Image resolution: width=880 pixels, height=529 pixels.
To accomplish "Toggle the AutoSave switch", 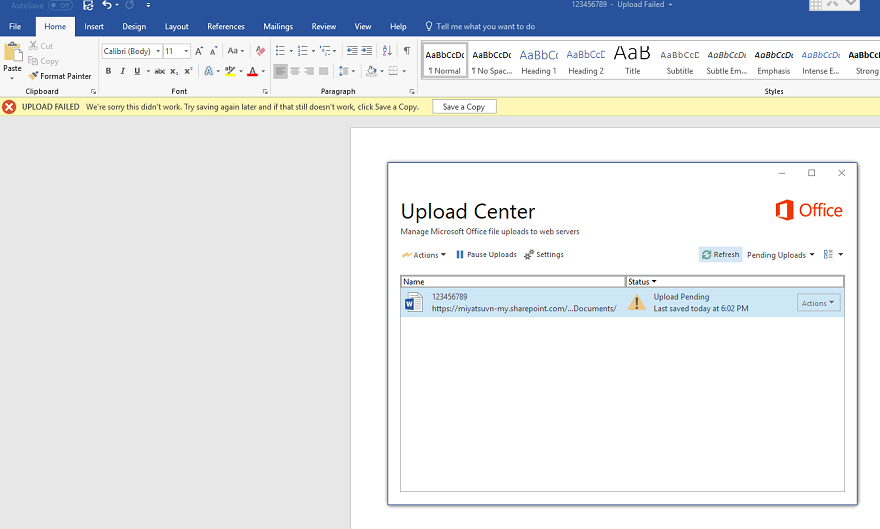I will click(x=60, y=5).
